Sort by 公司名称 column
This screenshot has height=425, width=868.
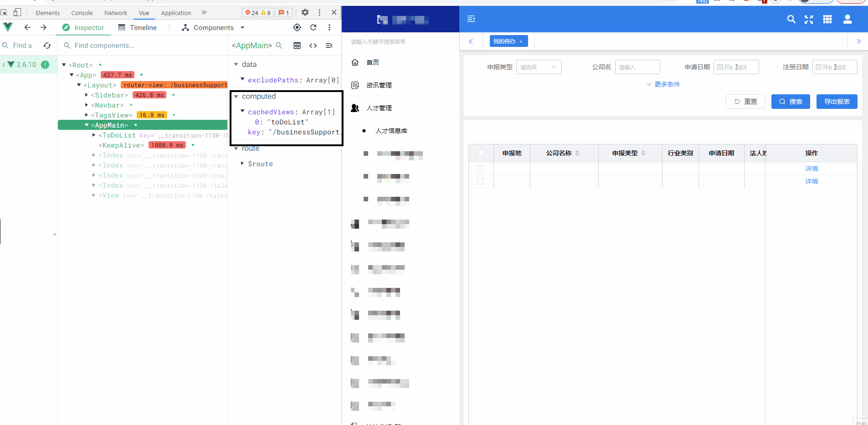point(577,153)
